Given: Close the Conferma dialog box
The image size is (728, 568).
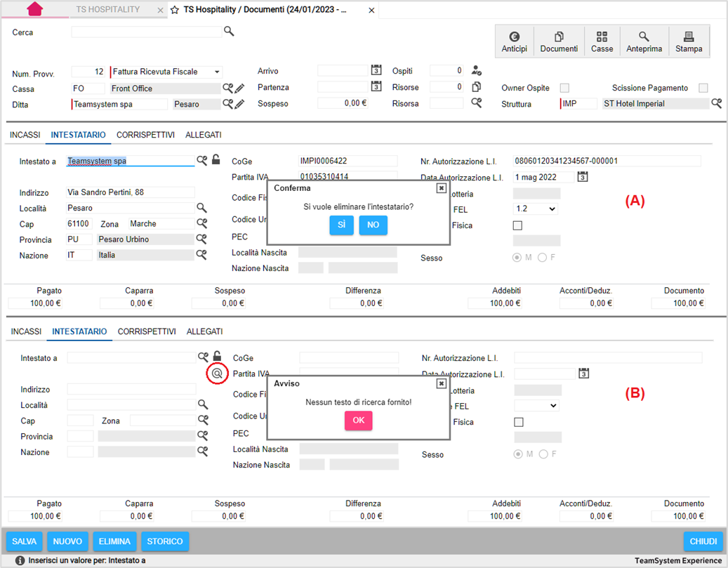Looking at the screenshot, I should [x=441, y=187].
